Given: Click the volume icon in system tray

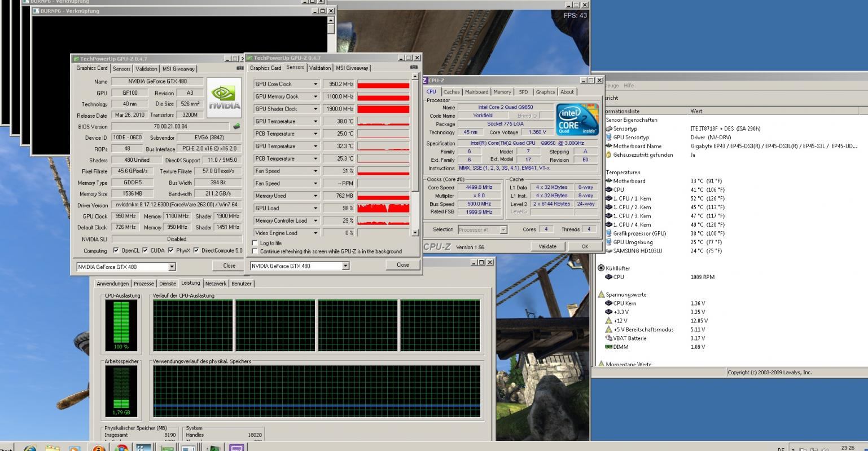Looking at the screenshot, I should (x=826, y=449).
